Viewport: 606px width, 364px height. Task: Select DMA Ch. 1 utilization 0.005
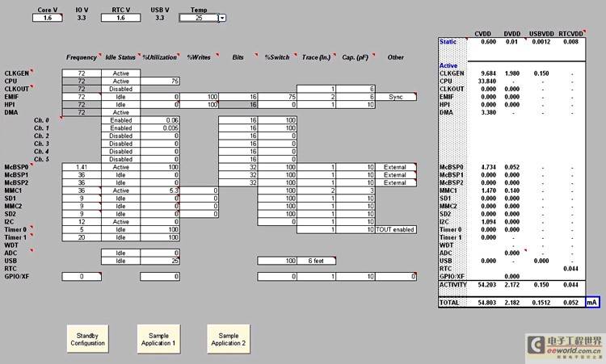coord(160,128)
